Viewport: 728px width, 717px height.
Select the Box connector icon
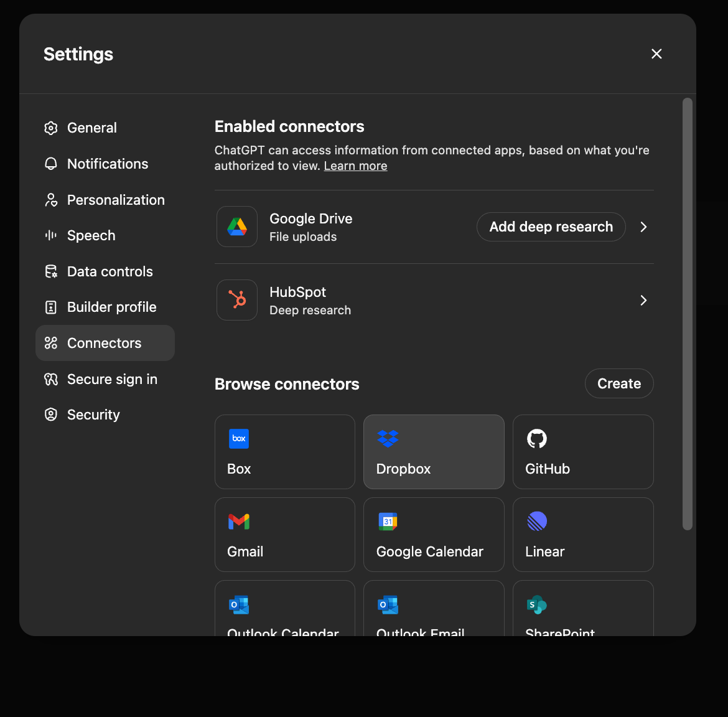click(x=239, y=439)
